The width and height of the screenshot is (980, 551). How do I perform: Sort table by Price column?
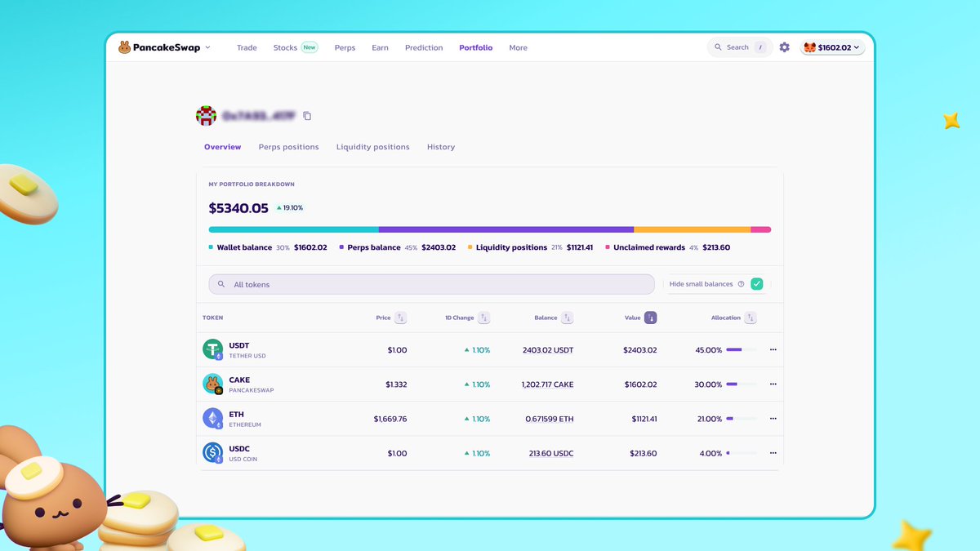[x=400, y=318]
